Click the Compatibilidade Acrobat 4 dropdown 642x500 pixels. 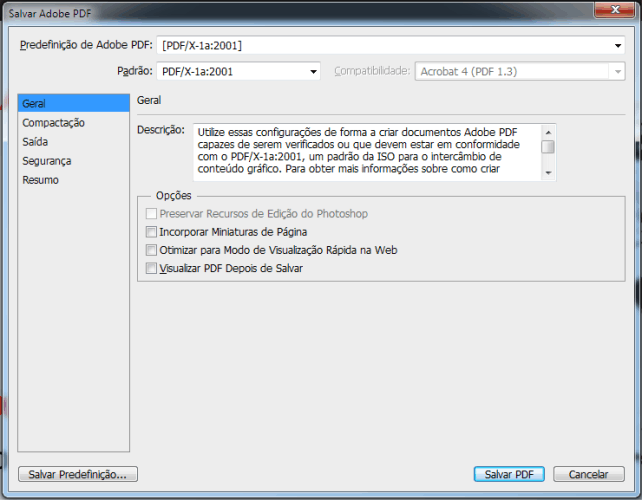tap(520, 71)
